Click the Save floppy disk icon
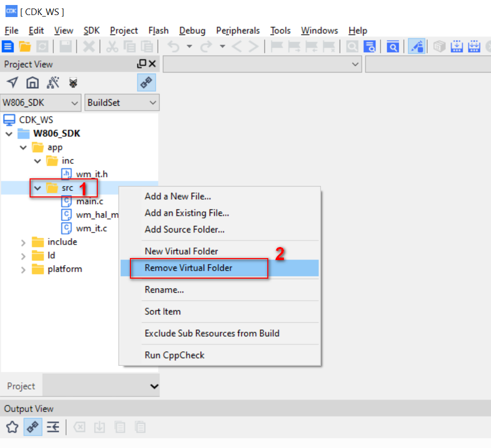491x448 pixels. coord(66,47)
